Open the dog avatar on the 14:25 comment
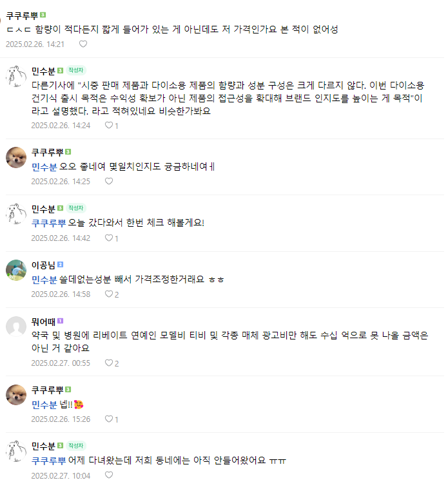This screenshot has width=448, height=487. click(16, 157)
